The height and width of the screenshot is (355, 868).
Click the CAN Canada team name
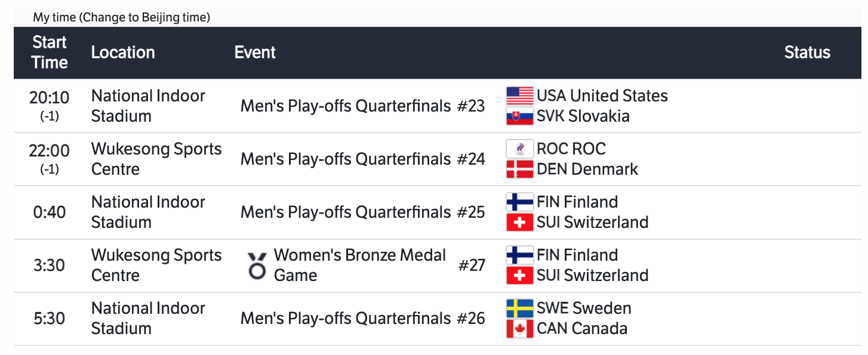pos(582,329)
